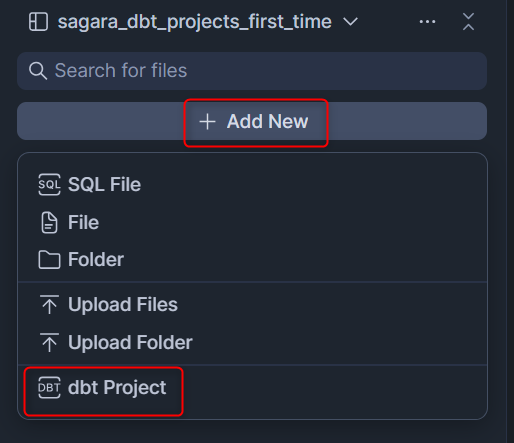Collapse the panel with the double-chevron icon
This screenshot has width=514, height=443.
tap(468, 22)
